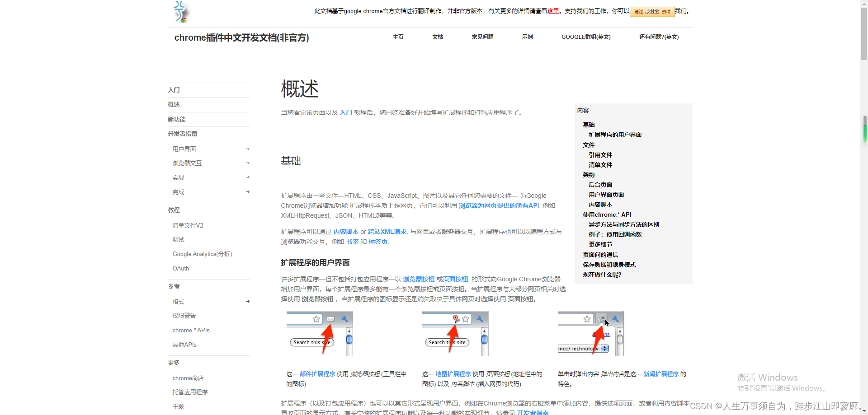Expand the 格式 sidebar arrow

[247, 302]
